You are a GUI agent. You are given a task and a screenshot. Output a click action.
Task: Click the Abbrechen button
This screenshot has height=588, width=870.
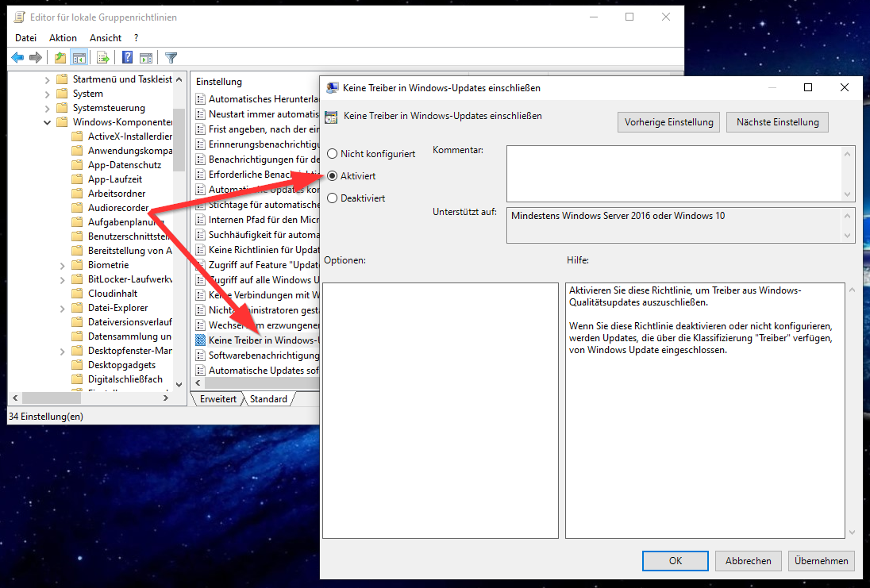point(748,561)
